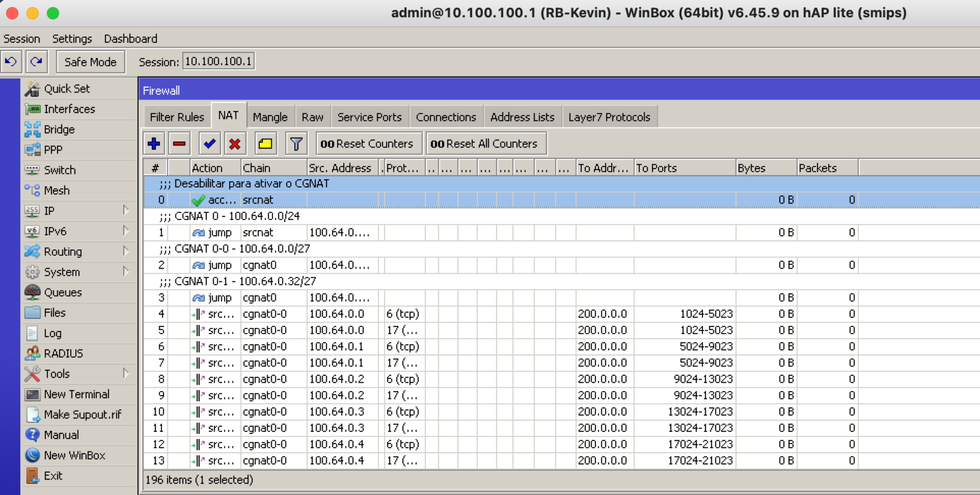Click Reset All Counters
The width and height of the screenshot is (980, 495).
click(x=486, y=143)
